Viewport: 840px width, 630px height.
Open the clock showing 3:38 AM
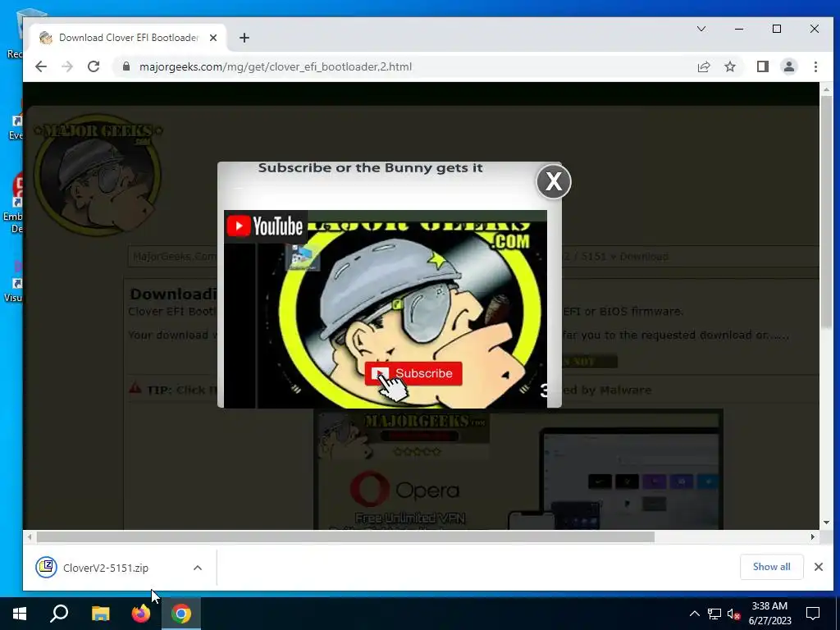point(769,614)
